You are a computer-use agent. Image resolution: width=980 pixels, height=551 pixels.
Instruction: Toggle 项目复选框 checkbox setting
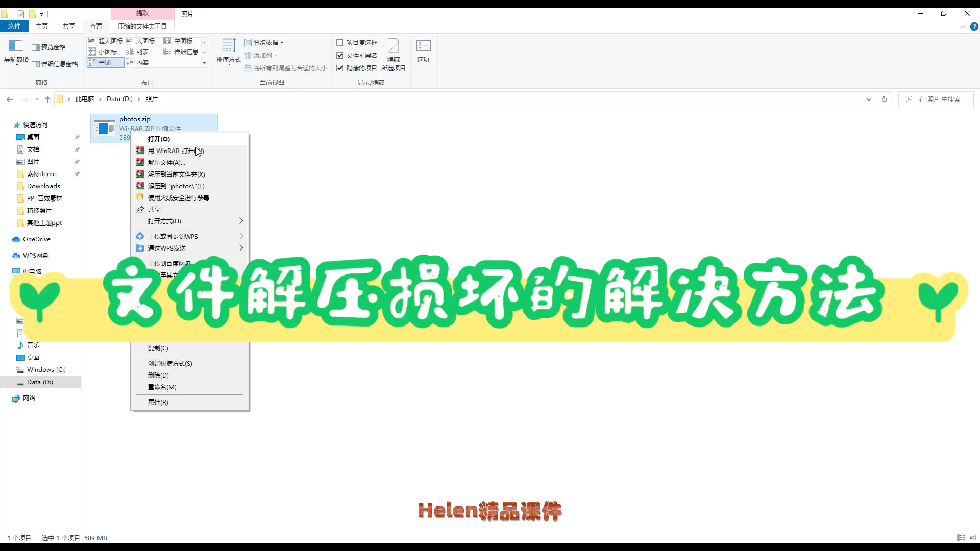(x=339, y=42)
